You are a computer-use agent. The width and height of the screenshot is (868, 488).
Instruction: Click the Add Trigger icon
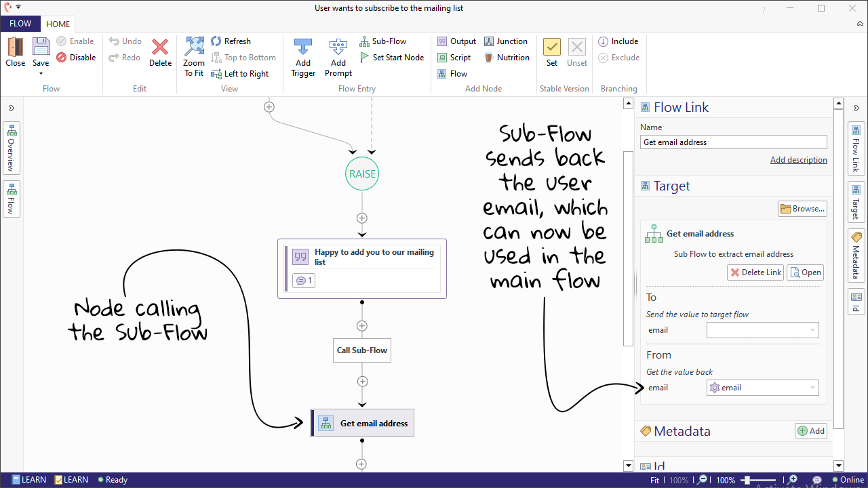pos(302,47)
